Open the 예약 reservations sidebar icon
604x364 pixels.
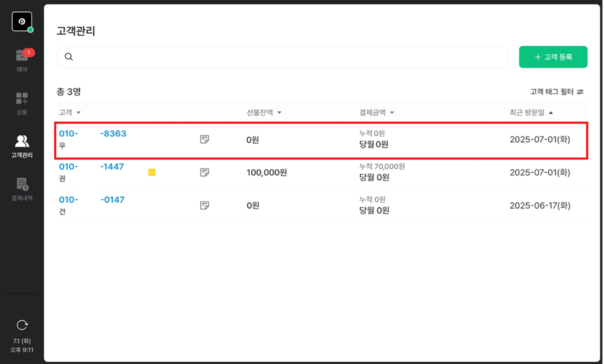22,60
